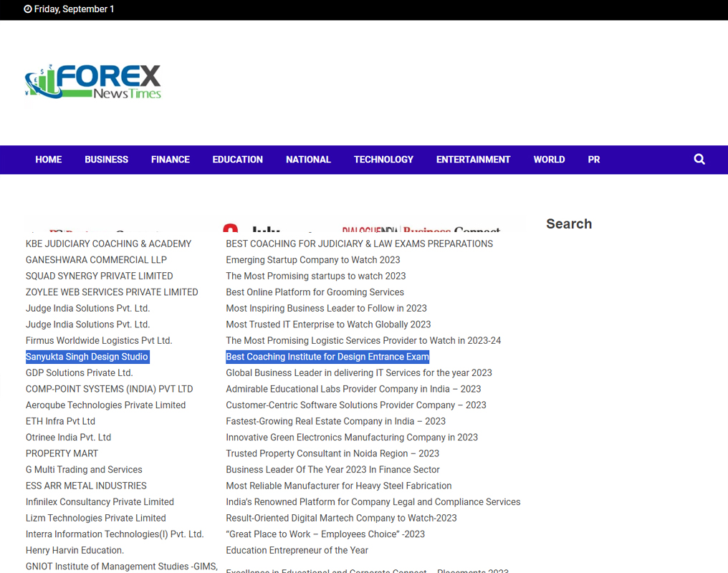Click Emerging Startup Company to Watch 2023

coord(313,260)
